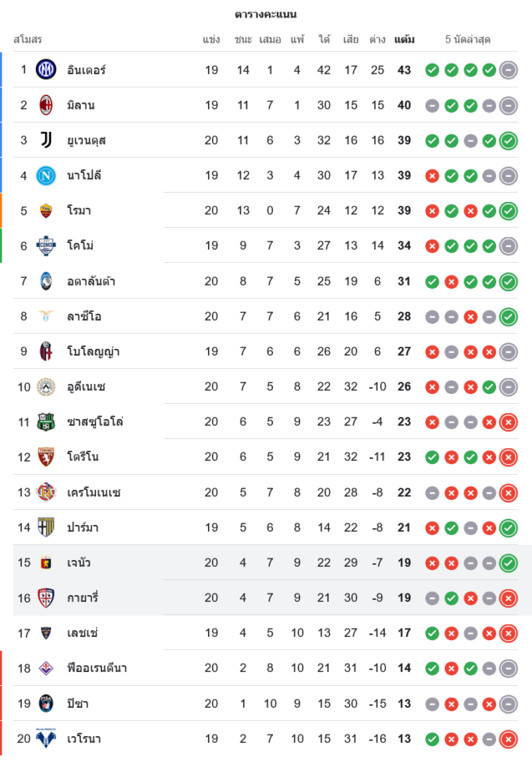532x762 pixels.
Task: Click Juventus's latest win result circle
Action: (x=508, y=140)
